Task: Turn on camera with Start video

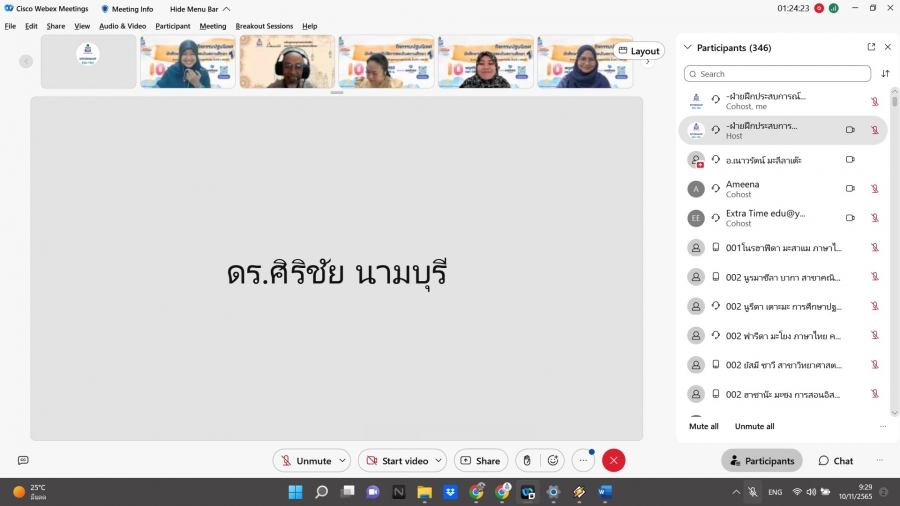Action: pos(397,461)
